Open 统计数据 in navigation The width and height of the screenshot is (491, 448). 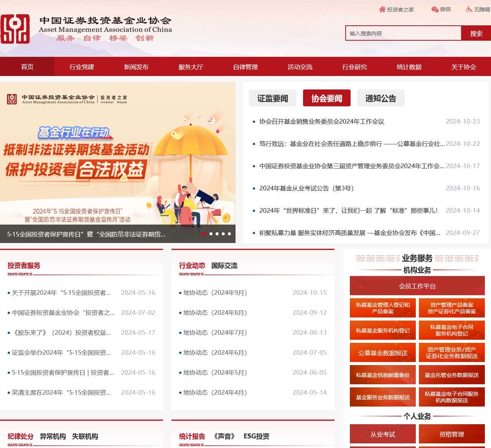[409, 67]
